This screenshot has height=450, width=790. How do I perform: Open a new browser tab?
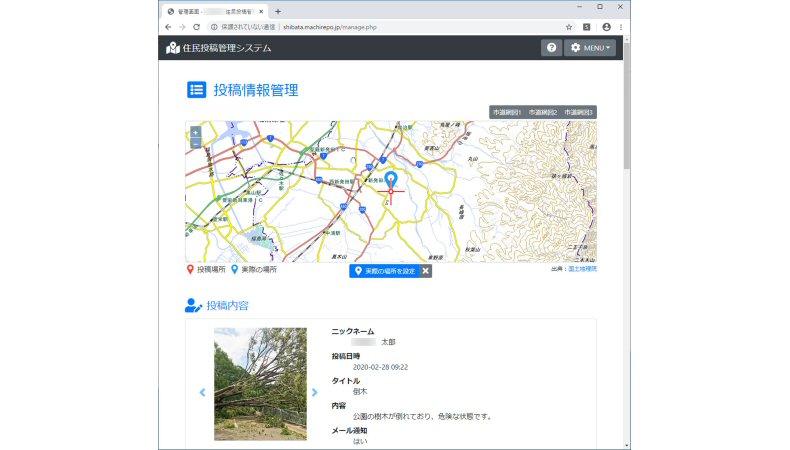pos(278,10)
